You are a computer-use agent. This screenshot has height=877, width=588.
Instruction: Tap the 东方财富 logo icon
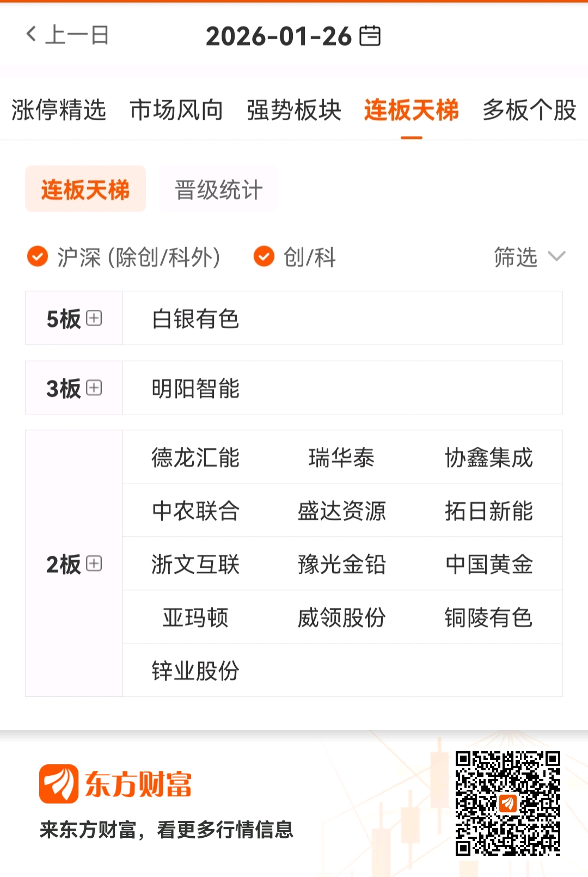(59, 783)
